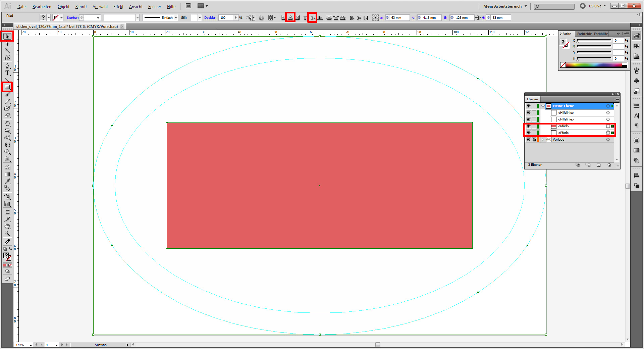Choose the Eyedropper tool
Image resolution: width=644 pixels, height=349 pixels.
[x=7, y=182]
